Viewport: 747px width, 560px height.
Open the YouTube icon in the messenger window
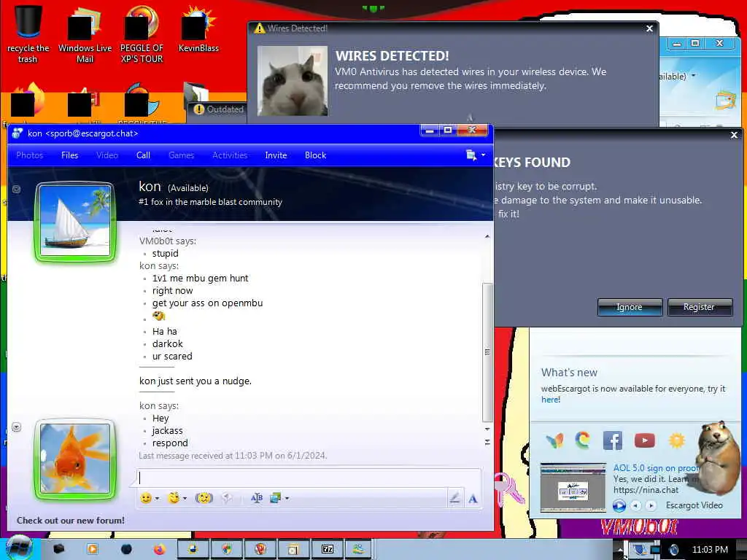pyautogui.click(x=645, y=440)
